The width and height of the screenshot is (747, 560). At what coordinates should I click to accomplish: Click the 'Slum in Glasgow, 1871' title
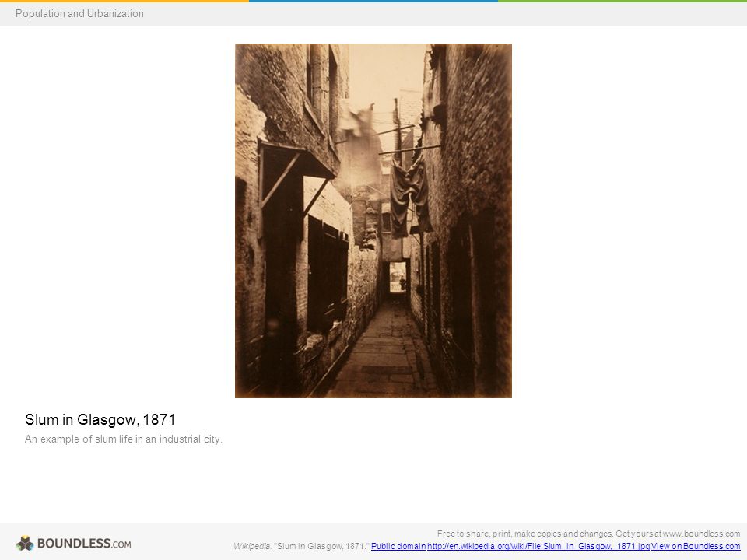(100, 419)
